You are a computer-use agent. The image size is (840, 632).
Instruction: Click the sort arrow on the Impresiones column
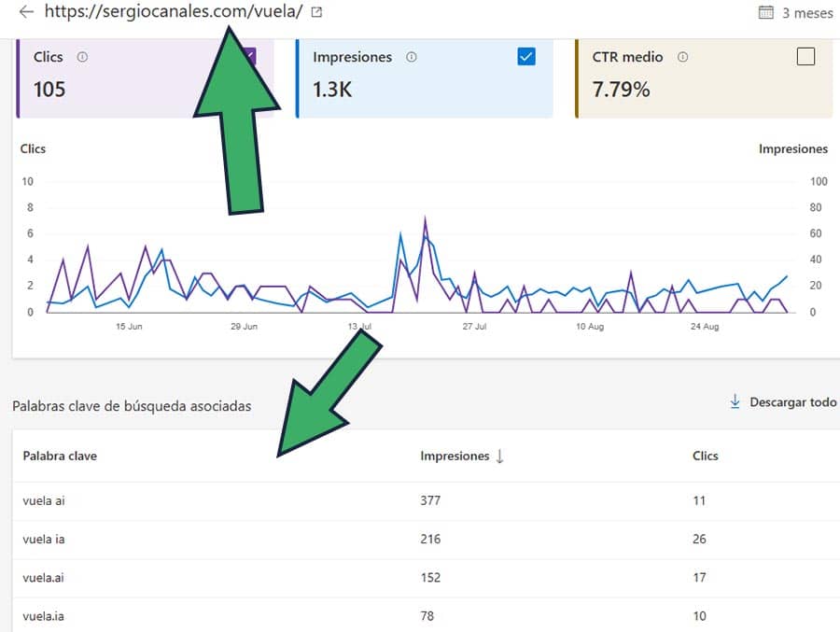point(501,456)
